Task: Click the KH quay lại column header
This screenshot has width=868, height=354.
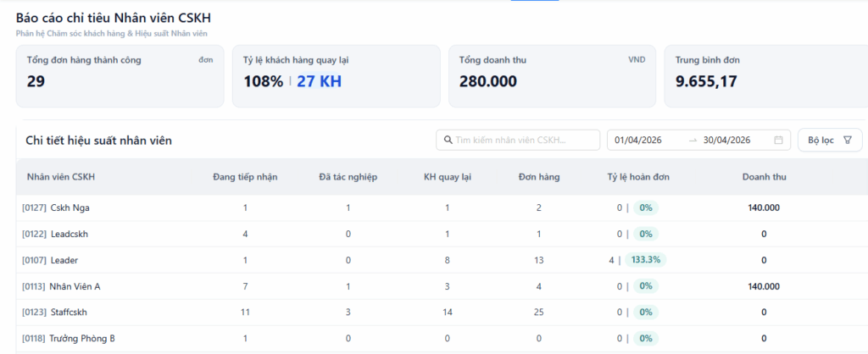Action: pyautogui.click(x=447, y=177)
